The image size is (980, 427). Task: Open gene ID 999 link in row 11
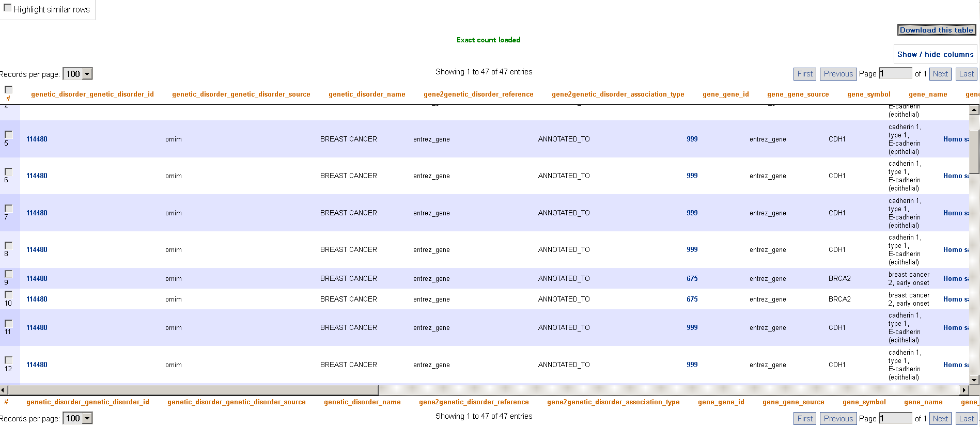pos(692,327)
